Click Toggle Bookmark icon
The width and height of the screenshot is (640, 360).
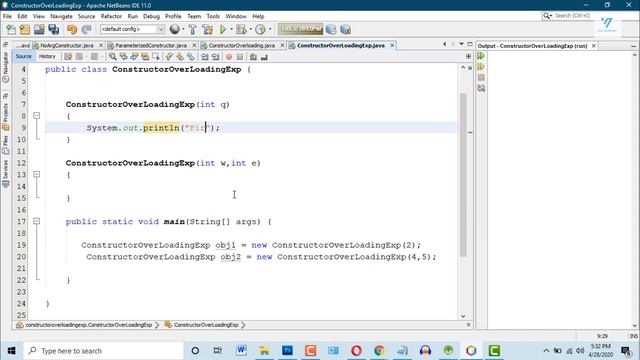191,57
